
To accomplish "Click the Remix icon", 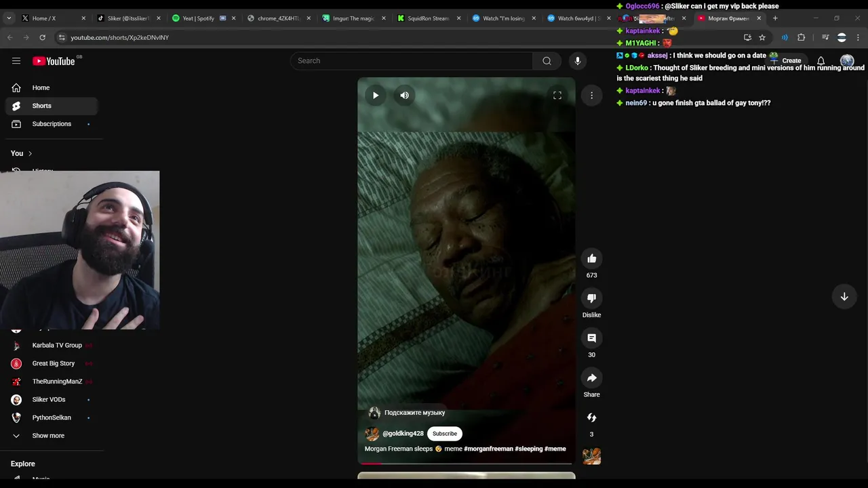I will point(592,418).
